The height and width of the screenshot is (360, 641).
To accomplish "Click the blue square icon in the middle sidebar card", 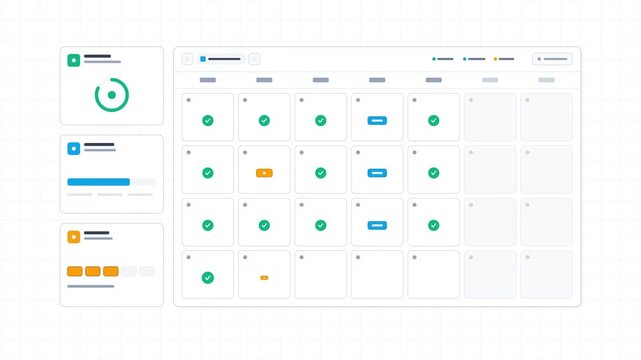I will coord(74,148).
